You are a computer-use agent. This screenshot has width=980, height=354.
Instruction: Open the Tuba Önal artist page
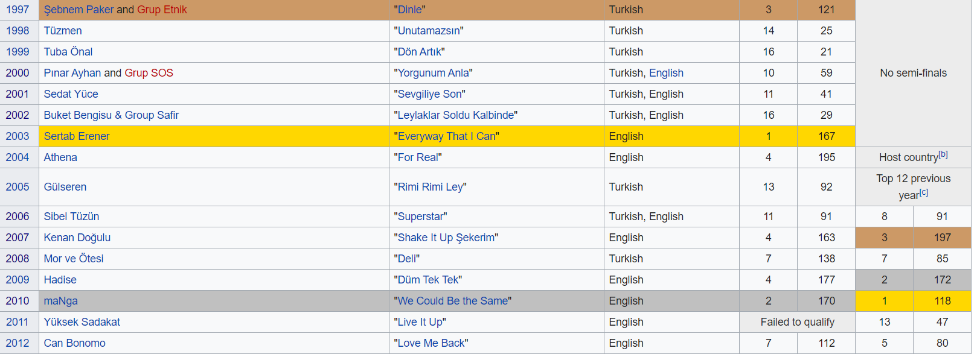pos(68,52)
